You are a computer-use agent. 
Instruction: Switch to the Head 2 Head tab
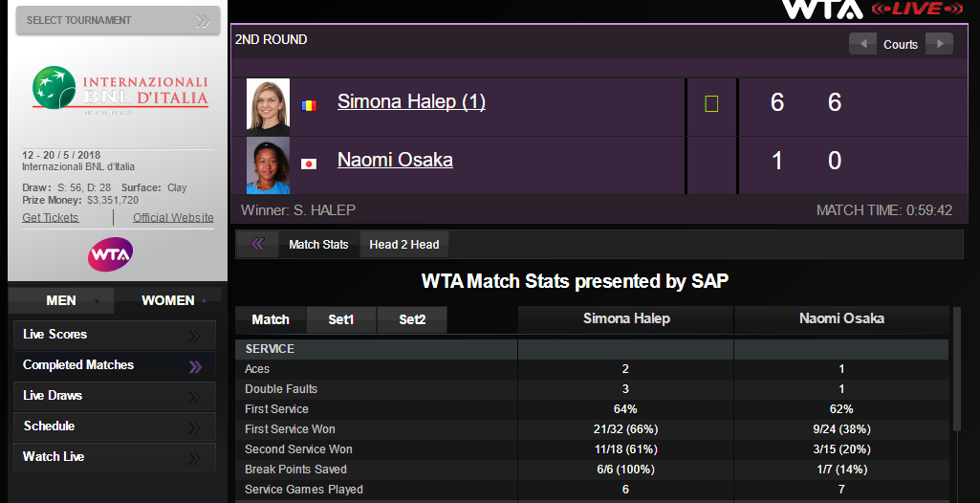(404, 245)
